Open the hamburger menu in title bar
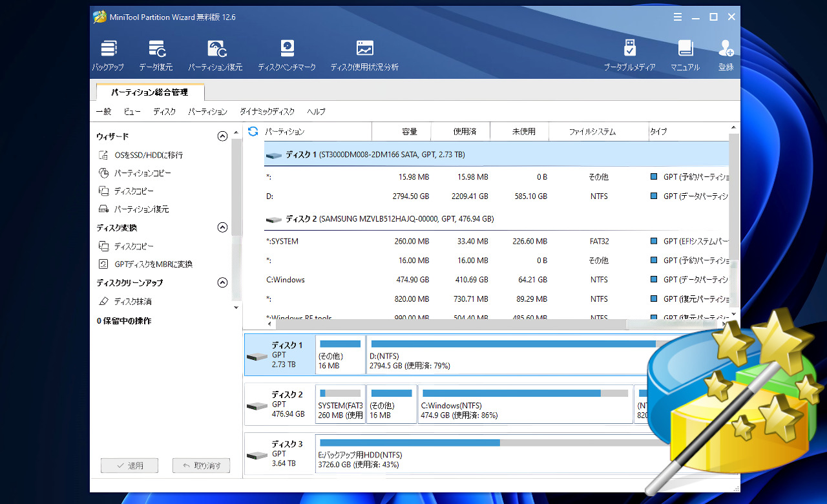The height and width of the screenshot is (504, 827). 678,17
